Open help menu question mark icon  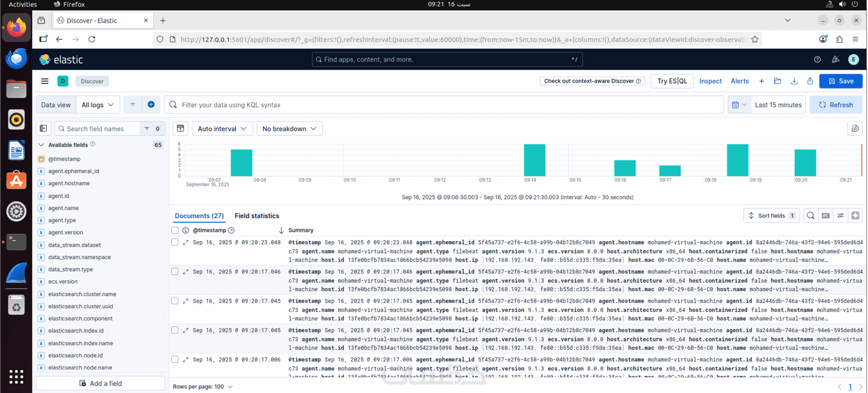(x=818, y=59)
